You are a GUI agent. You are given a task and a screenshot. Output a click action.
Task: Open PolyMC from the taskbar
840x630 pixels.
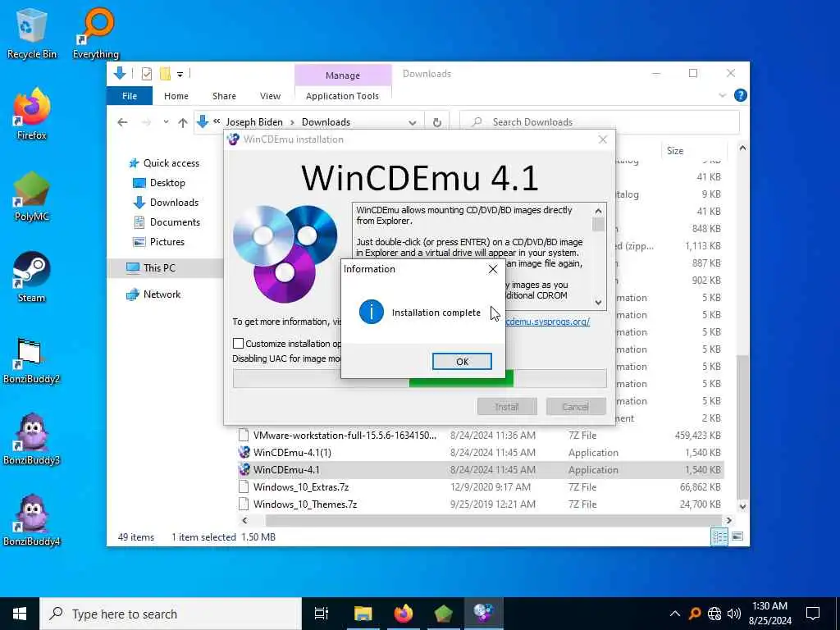(444, 614)
